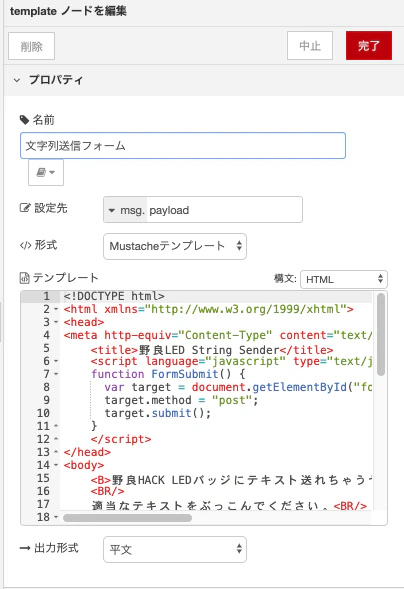Click the <meta http-equiv line 4
This screenshot has height=589, width=404.
pos(217,335)
